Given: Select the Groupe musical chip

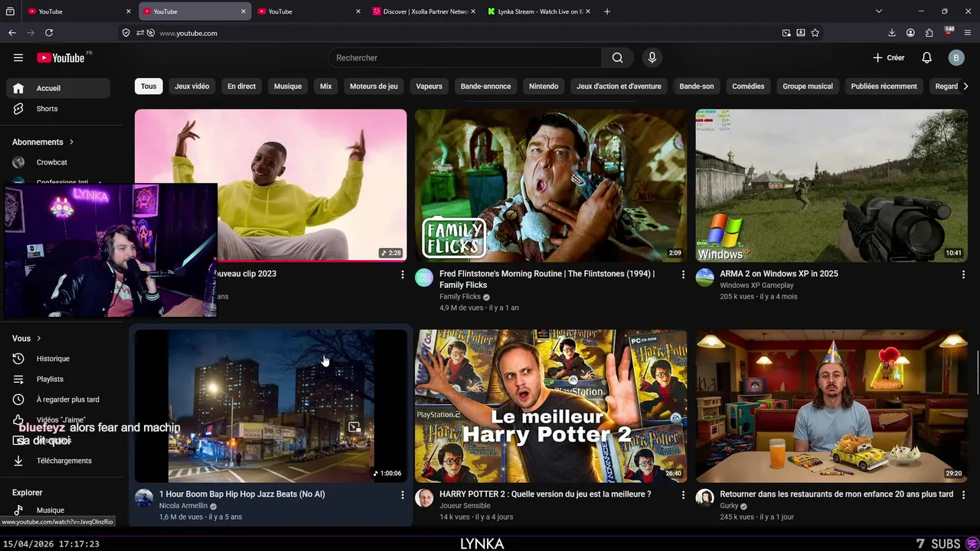Looking at the screenshot, I should point(808,86).
